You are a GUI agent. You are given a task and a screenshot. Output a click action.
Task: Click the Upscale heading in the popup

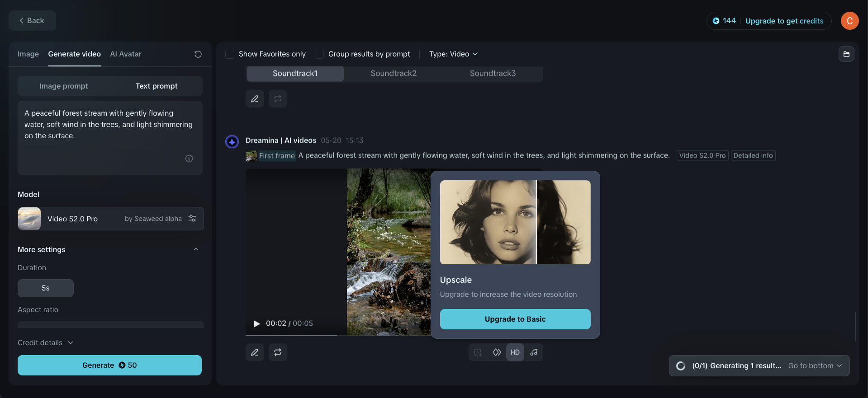point(456,280)
